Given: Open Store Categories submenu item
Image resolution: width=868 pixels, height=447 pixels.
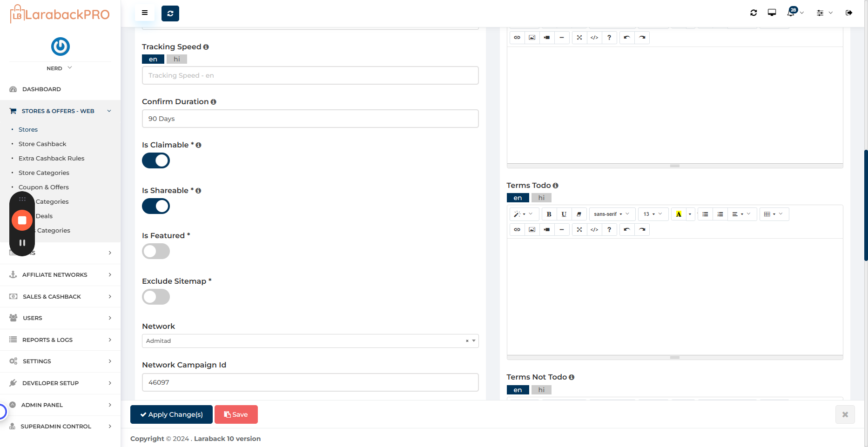Looking at the screenshot, I should pos(44,173).
